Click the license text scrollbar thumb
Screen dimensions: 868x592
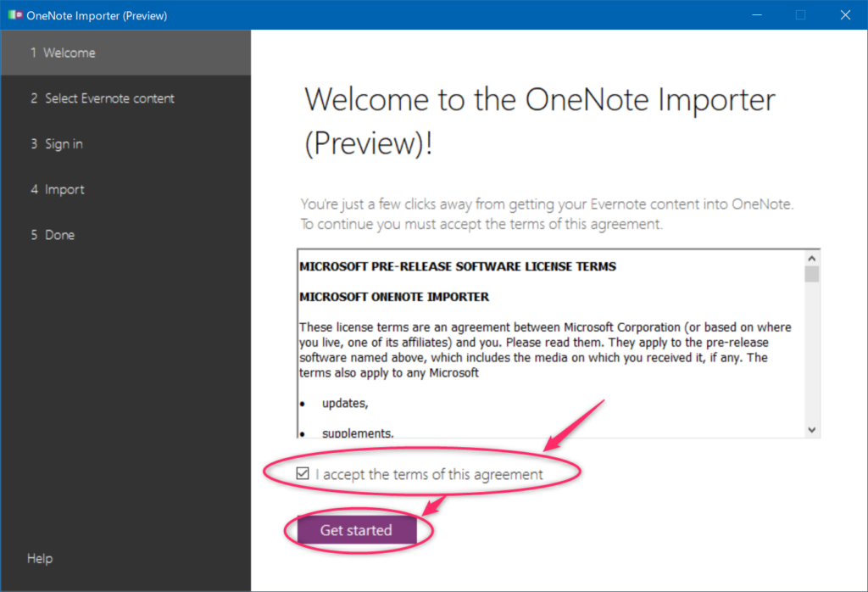click(811, 274)
